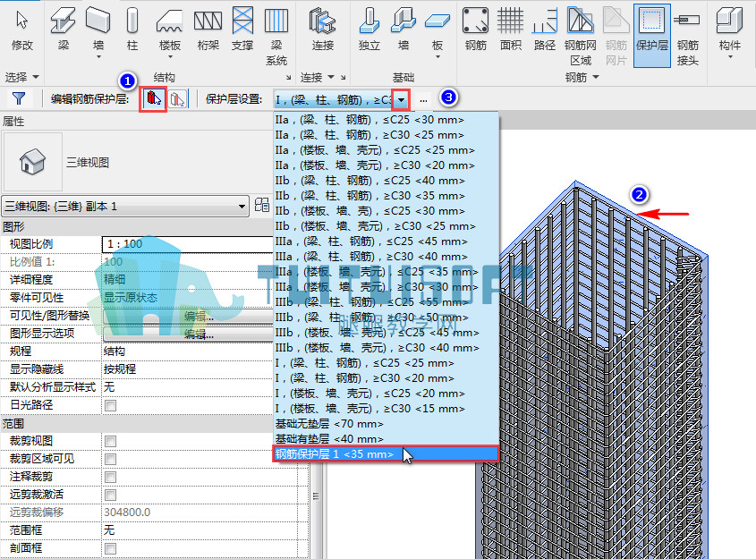This screenshot has width=756, height=559.
Task: Expand the 楼板 (Floor) tool dropdown
Action: tap(170, 57)
